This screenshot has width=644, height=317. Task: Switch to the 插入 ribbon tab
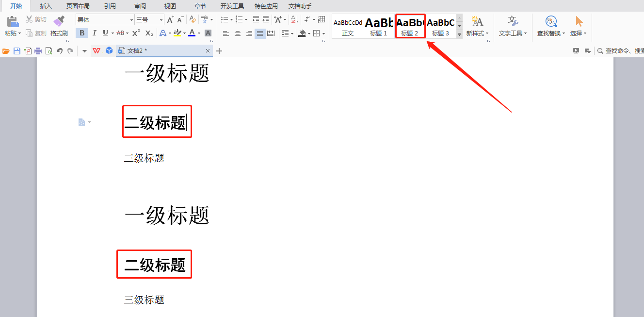(x=46, y=6)
